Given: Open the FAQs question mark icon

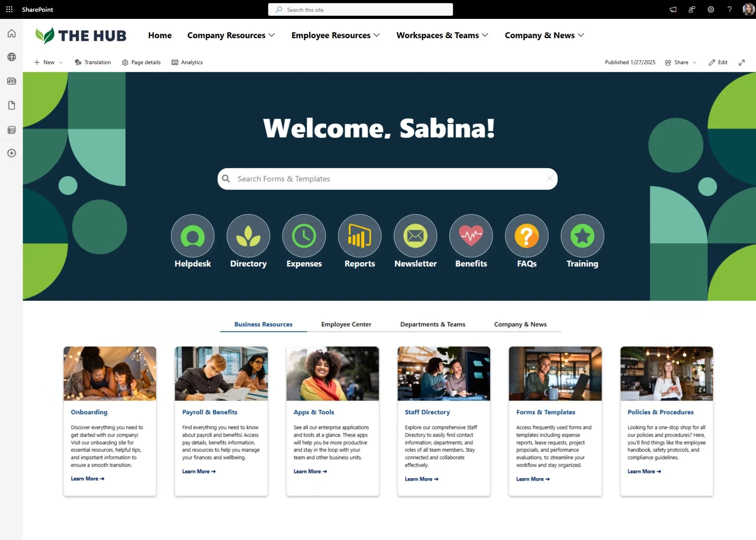Looking at the screenshot, I should pyautogui.click(x=526, y=235).
